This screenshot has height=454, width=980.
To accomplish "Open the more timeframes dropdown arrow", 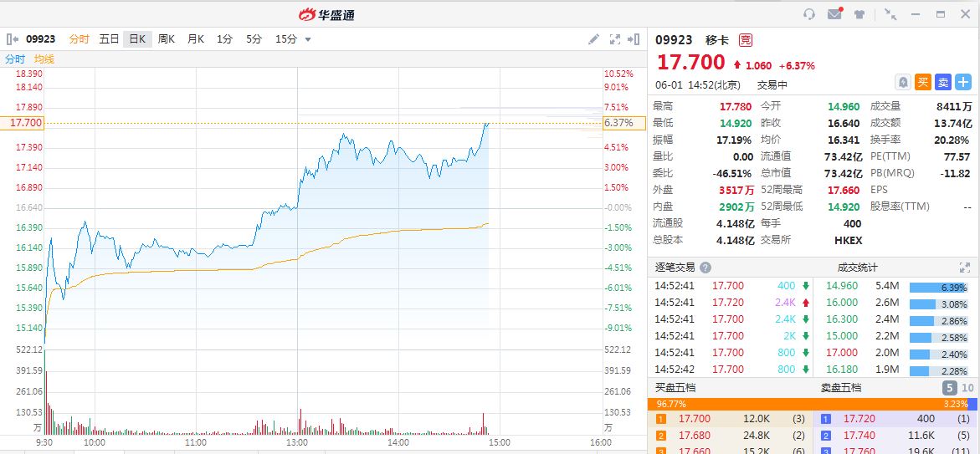I will (x=308, y=39).
